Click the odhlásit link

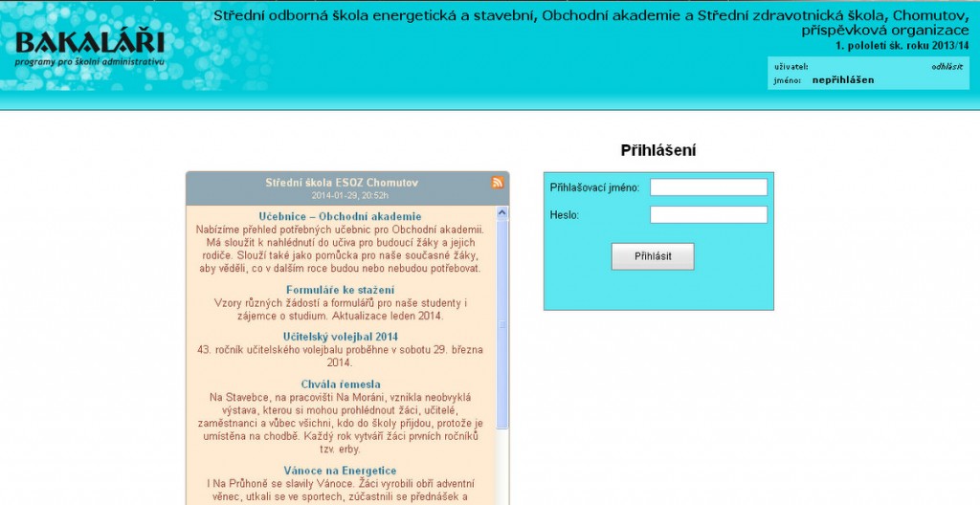pos(947,67)
